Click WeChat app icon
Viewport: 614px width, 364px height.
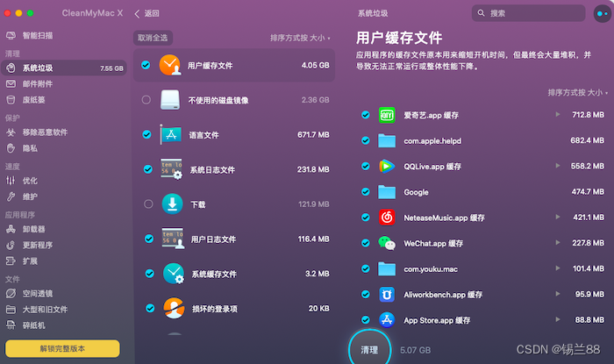[x=387, y=243]
